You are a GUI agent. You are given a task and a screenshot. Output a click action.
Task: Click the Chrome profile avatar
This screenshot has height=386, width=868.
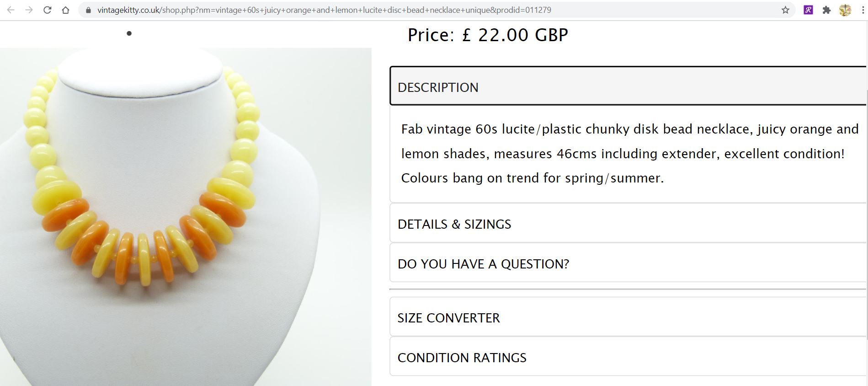(x=845, y=10)
